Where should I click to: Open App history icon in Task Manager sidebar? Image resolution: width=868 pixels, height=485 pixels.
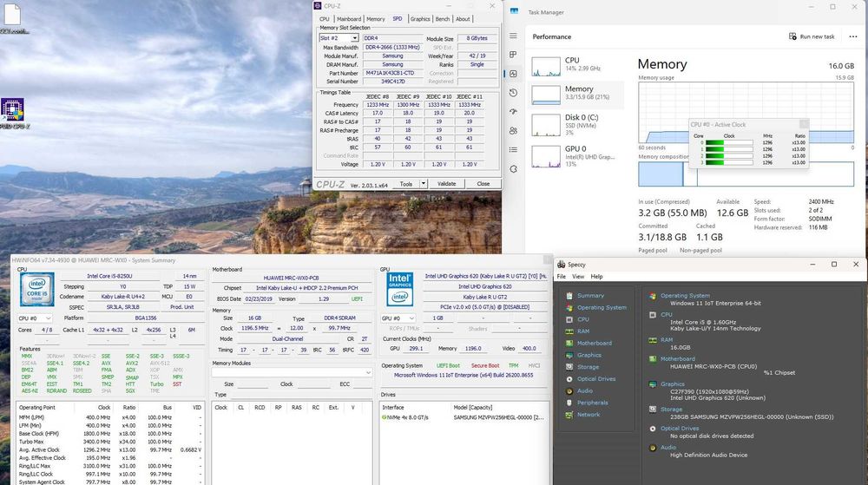(x=513, y=93)
